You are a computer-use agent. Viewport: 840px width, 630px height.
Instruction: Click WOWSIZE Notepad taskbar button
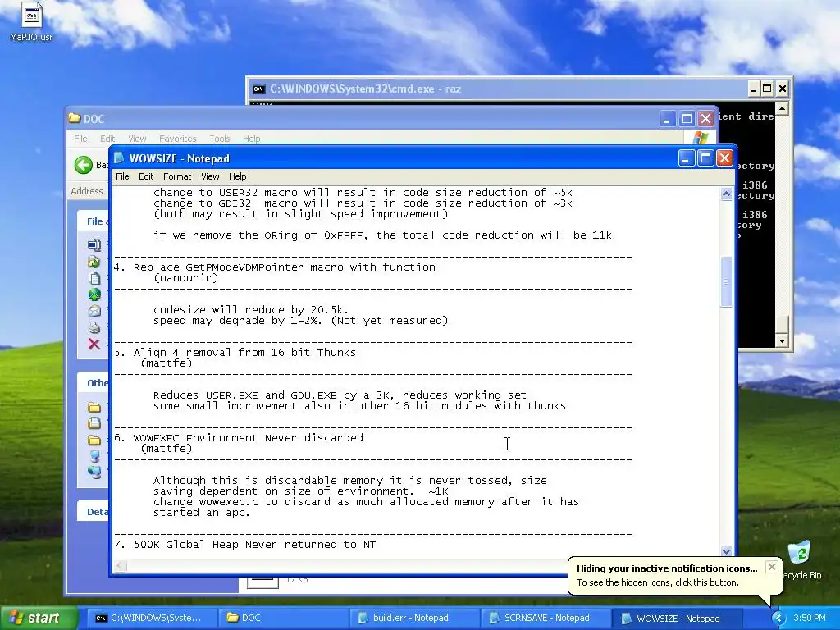pos(677,618)
